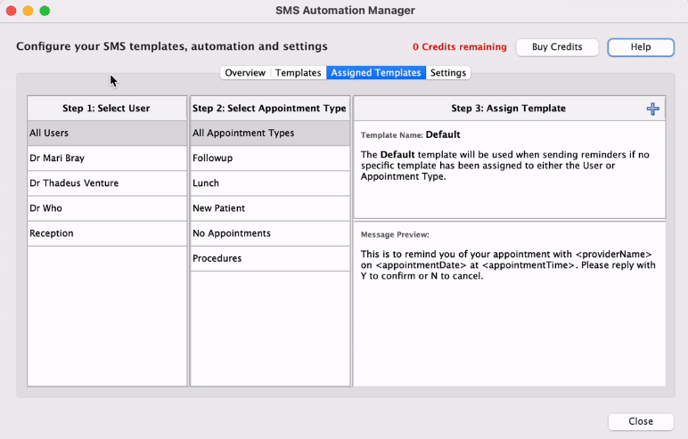Click the Template Name: Default text
Screen dimensions: 688x439
(x=410, y=135)
